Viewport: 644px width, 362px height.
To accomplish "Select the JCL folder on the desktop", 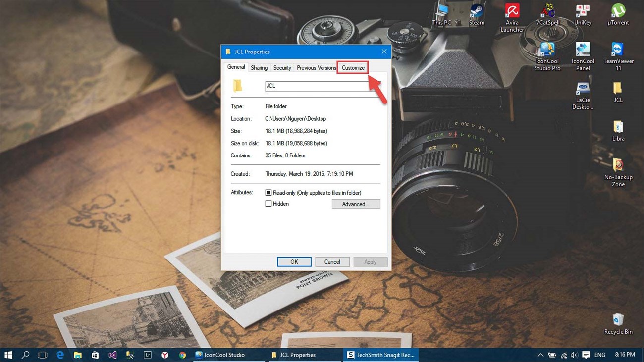I will (618, 92).
